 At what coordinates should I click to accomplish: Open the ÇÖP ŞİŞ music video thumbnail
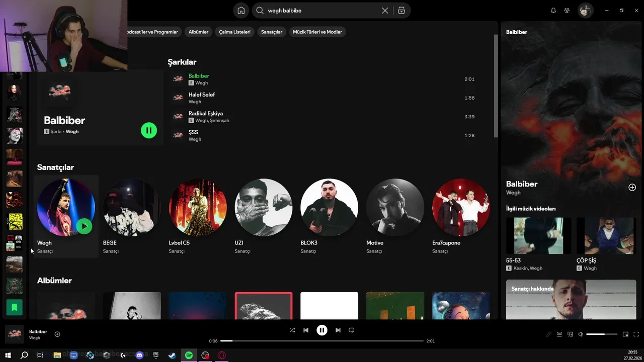click(x=606, y=236)
